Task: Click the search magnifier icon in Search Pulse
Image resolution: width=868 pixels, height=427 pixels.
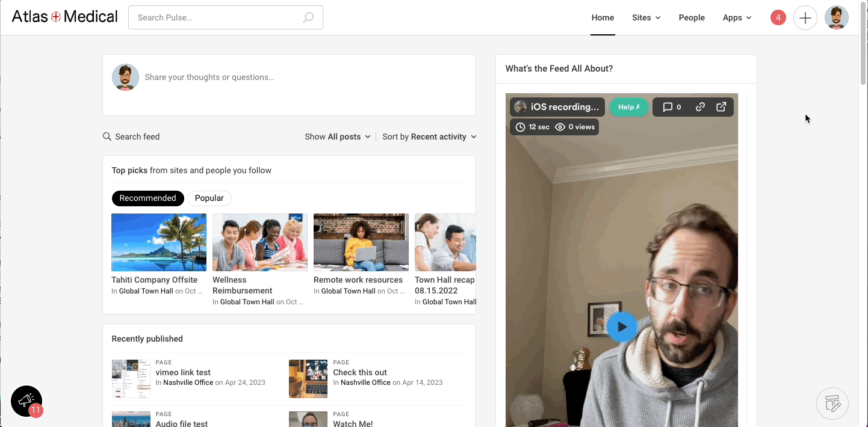Action: pos(308,17)
